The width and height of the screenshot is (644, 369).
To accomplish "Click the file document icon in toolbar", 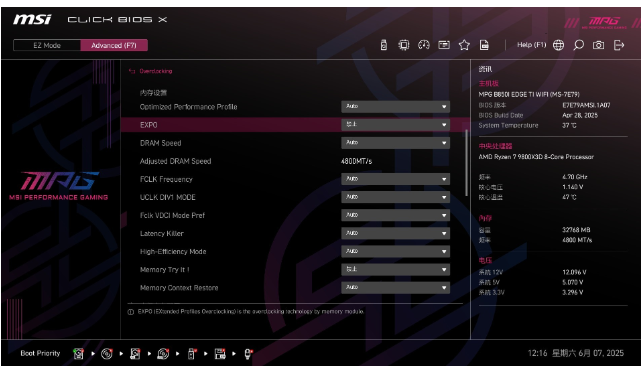I will (x=484, y=45).
